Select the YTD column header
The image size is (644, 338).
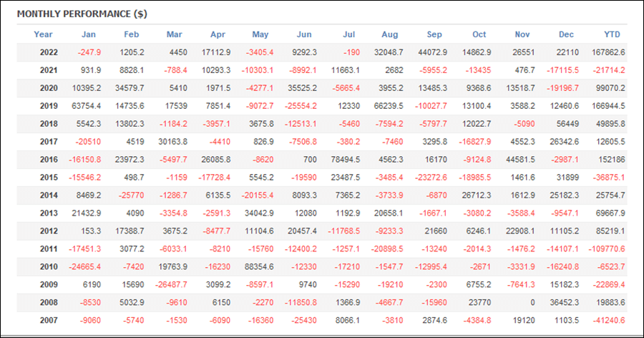(612, 34)
